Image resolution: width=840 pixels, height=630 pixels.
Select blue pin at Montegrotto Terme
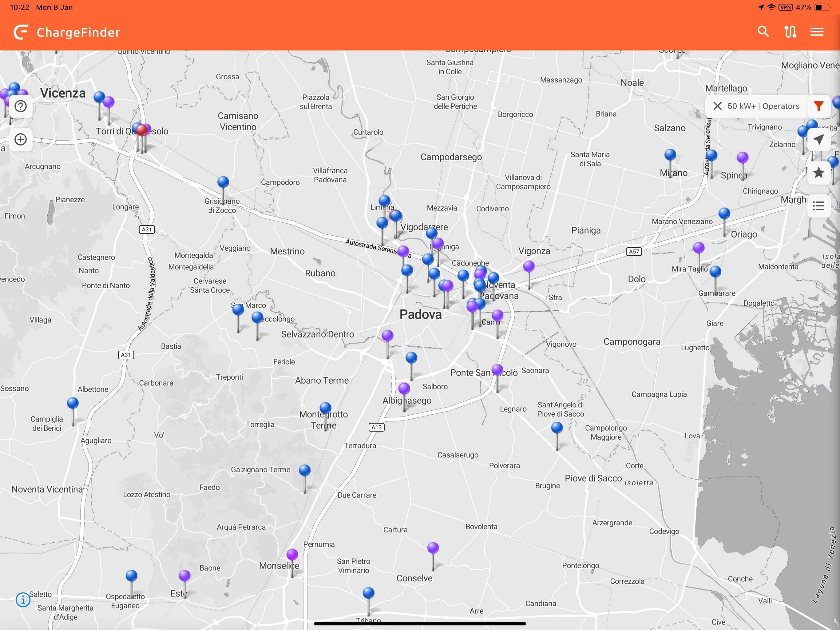tap(325, 408)
